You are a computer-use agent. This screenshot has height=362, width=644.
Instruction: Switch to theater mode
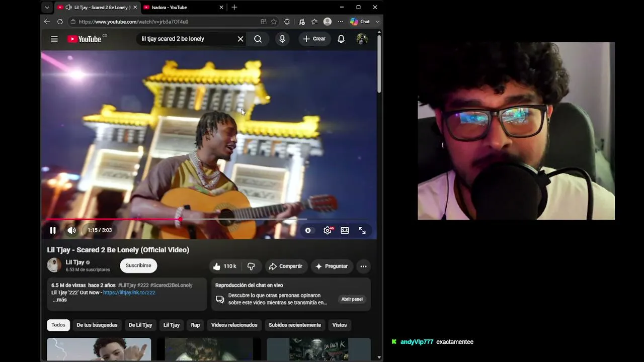[x=345, y=230]
